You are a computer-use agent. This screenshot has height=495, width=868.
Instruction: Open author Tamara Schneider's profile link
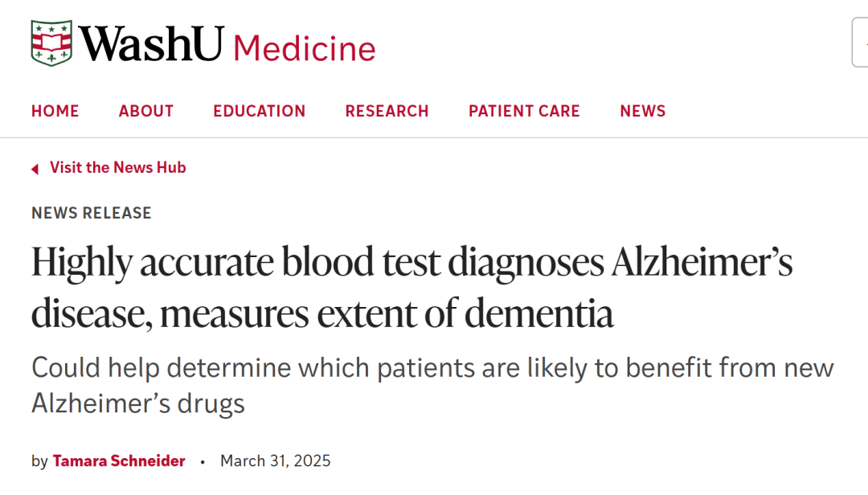pyautogui.click(x=119, y=460)
